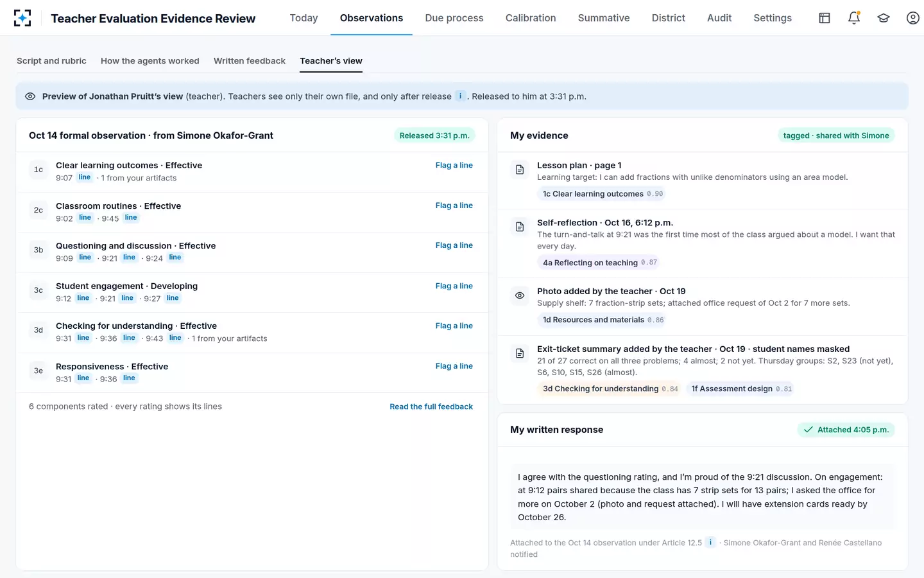Click the 1f Assessment design tag
This screenshot has width=924, height=578.
click(x=741, y=389)
